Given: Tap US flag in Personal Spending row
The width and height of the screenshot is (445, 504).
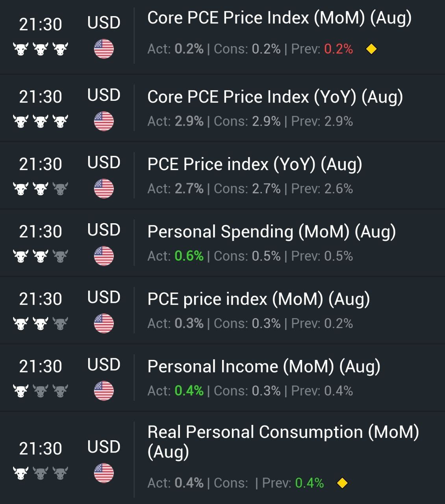Looking at the screenshot, I should coord(104,256).
